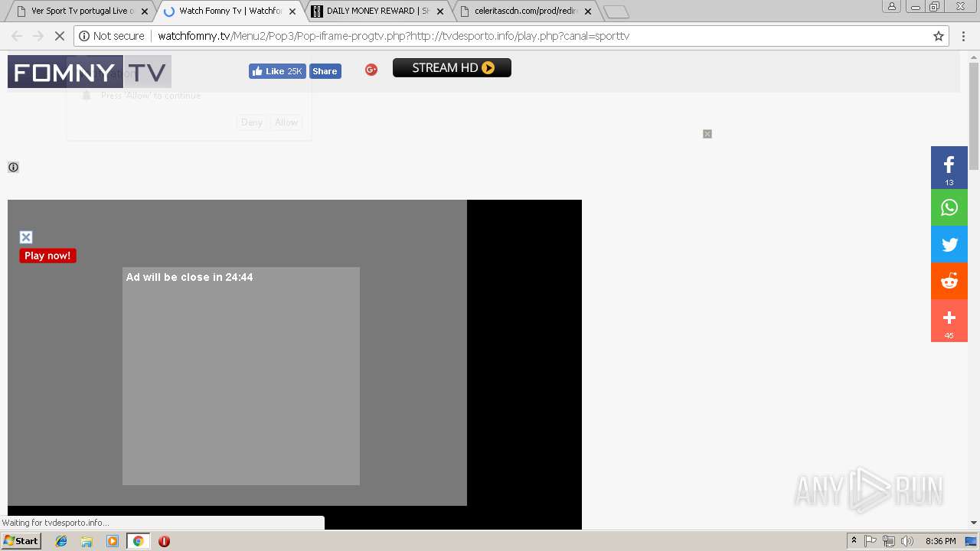Go forward to next page
The image size is (980, 551).
pos(38,36)
